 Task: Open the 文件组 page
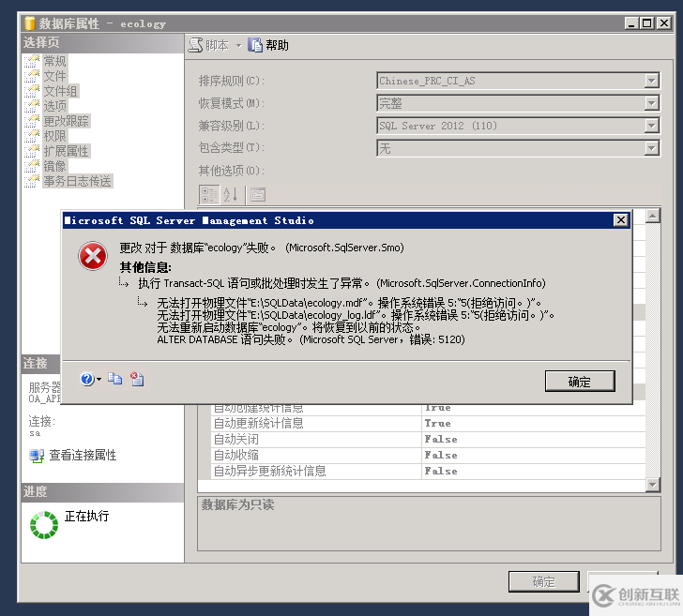tap(61, 91)
